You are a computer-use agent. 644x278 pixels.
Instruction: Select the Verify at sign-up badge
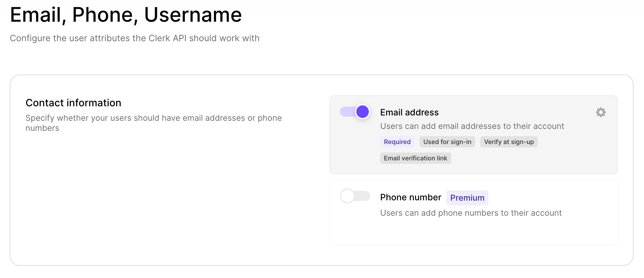508,142
